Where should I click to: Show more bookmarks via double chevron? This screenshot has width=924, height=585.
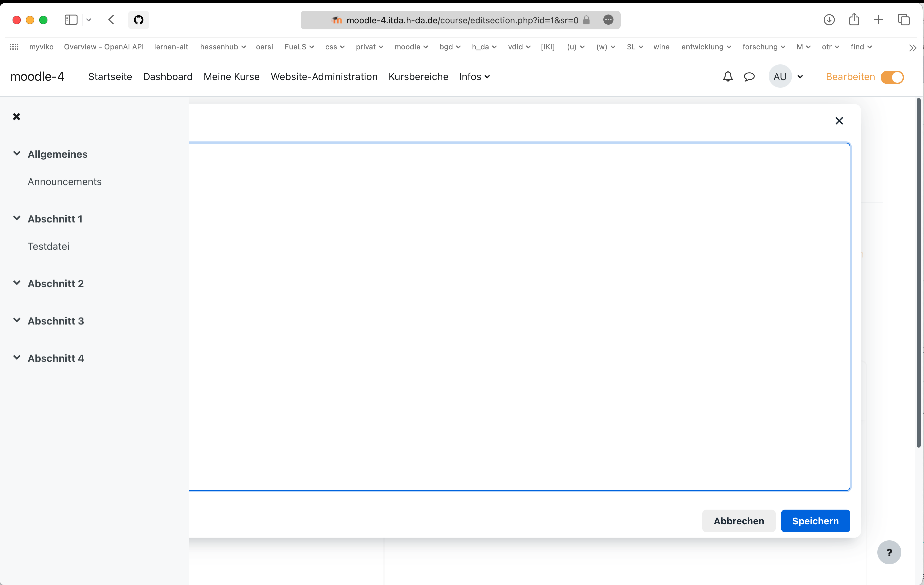(912, 48)
